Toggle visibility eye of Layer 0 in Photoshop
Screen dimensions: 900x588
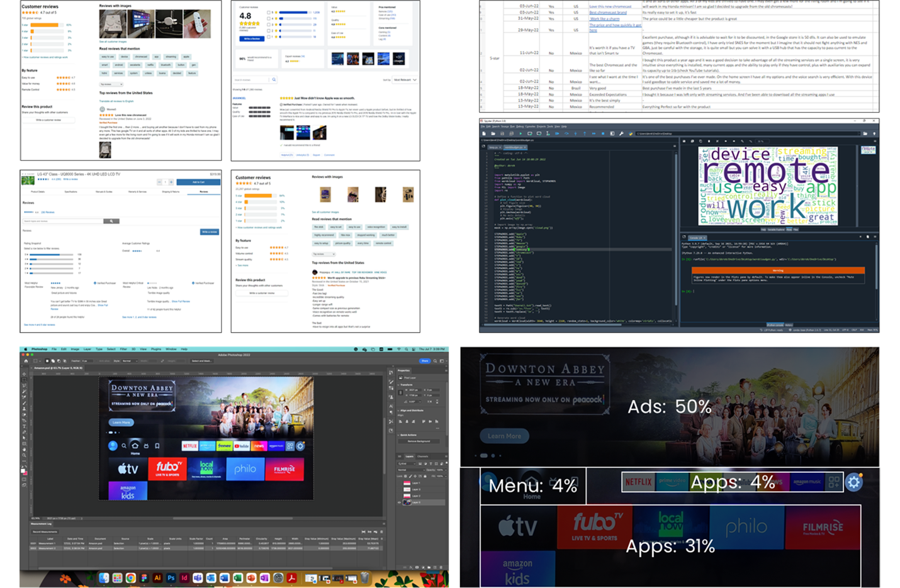tap(400, 502)
